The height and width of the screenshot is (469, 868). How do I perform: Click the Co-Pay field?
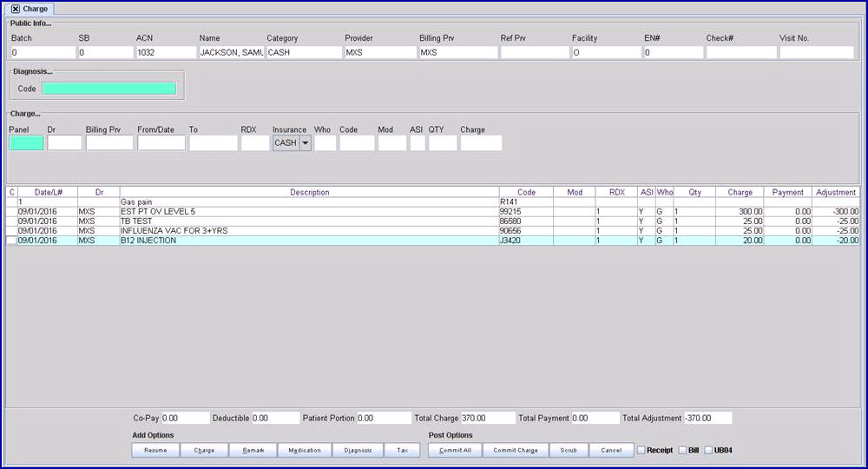(186, 418)
